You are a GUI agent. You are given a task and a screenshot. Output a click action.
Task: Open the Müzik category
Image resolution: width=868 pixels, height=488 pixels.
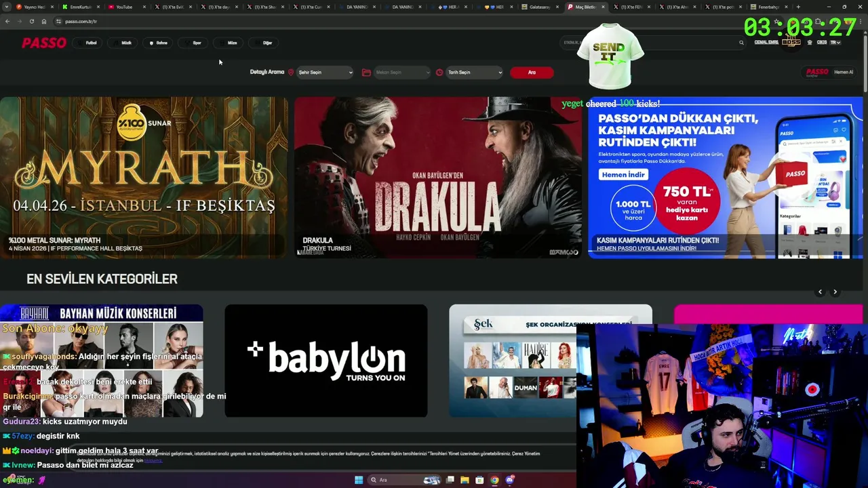click(x=123, y=43)
